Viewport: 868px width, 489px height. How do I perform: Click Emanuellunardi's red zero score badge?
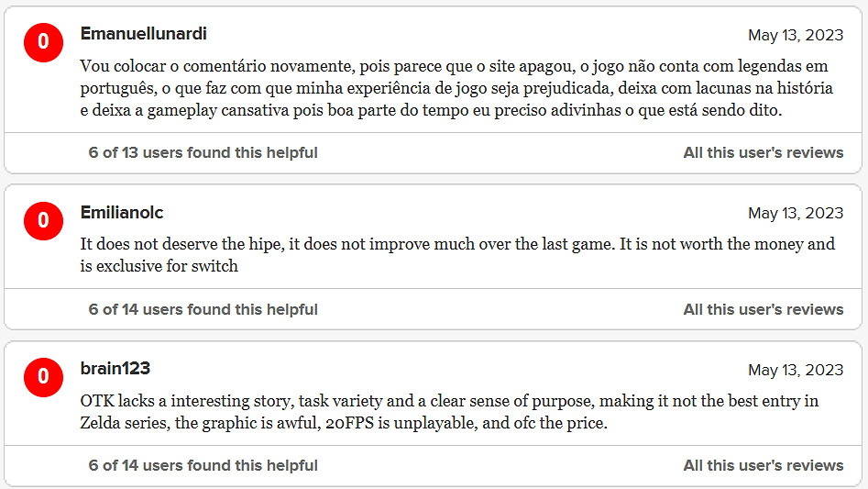pyautogui.click(x=43, y=44)
